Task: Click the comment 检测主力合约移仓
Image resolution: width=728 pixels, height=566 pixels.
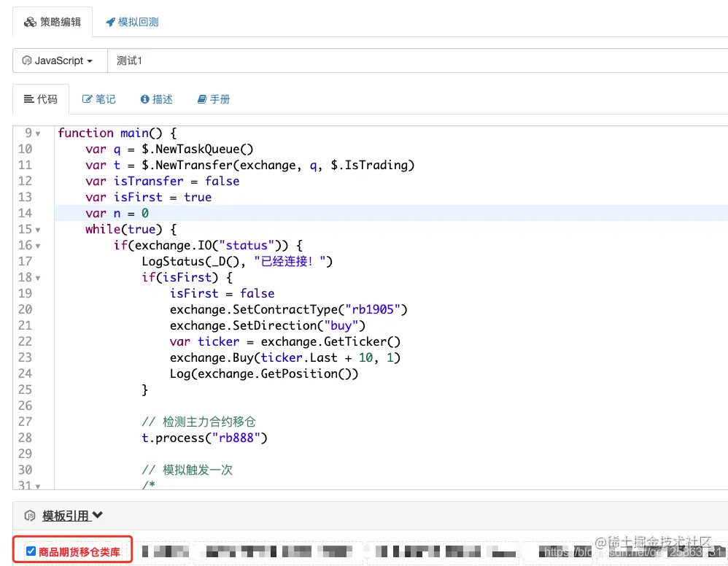Action: 198,422
